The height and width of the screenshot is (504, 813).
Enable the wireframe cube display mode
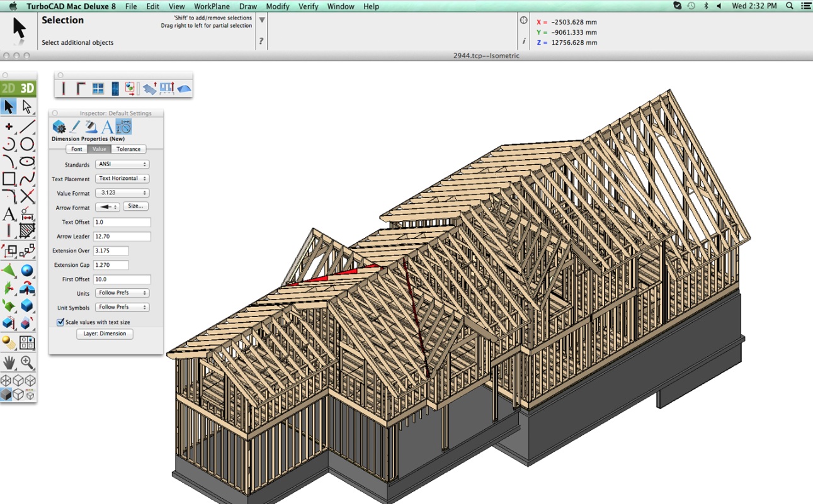(x=6, y=381)
